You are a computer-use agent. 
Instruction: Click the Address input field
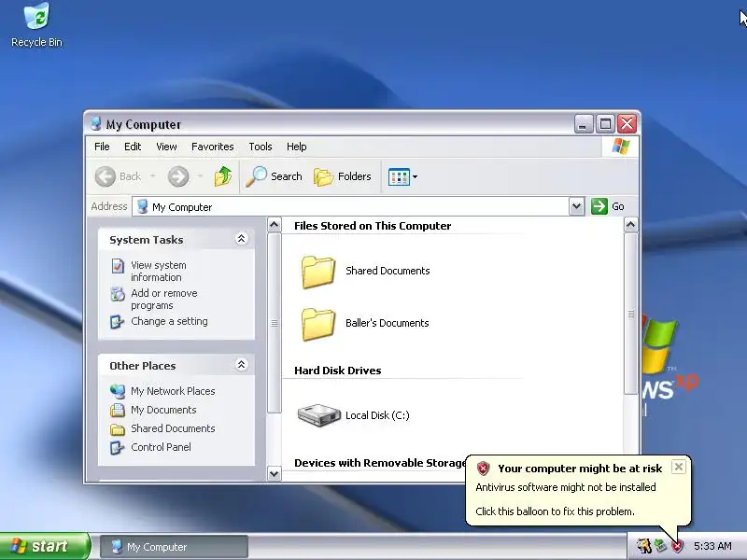point(351,206)
